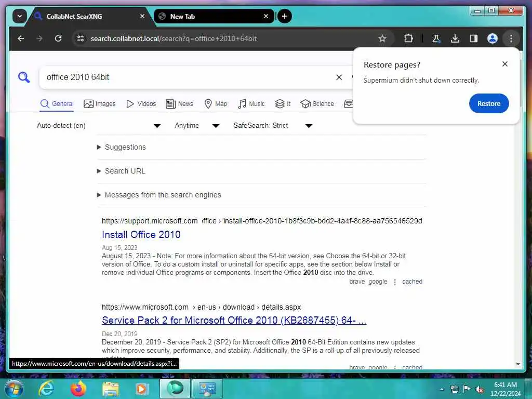
Task: Click into the search query field
Action: (x=187, y=77)
